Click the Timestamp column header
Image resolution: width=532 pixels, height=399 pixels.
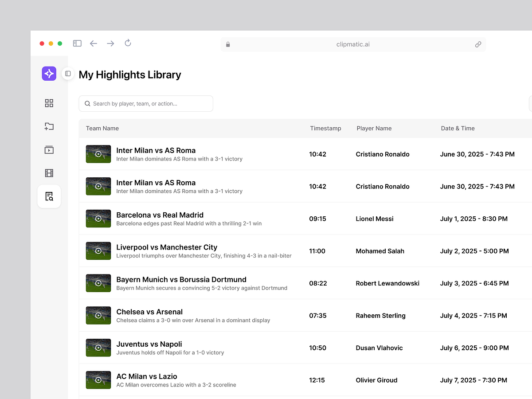click(x=325, y=128)
